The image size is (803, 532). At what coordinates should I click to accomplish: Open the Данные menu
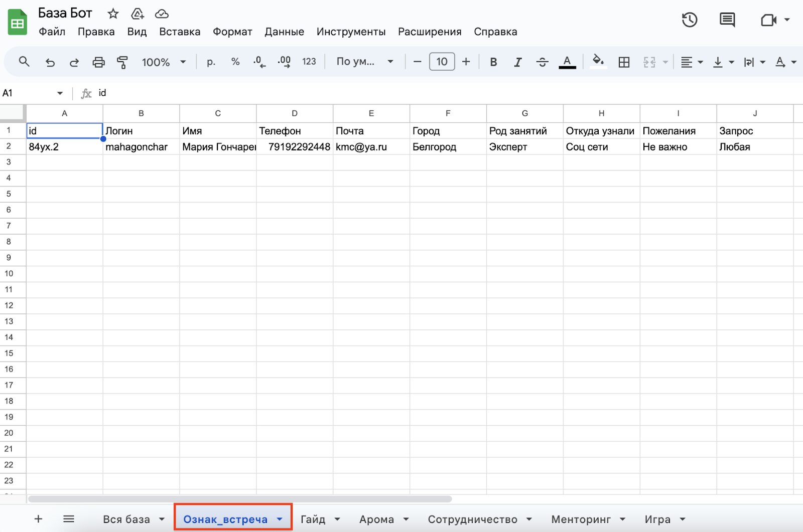point(284,32)
